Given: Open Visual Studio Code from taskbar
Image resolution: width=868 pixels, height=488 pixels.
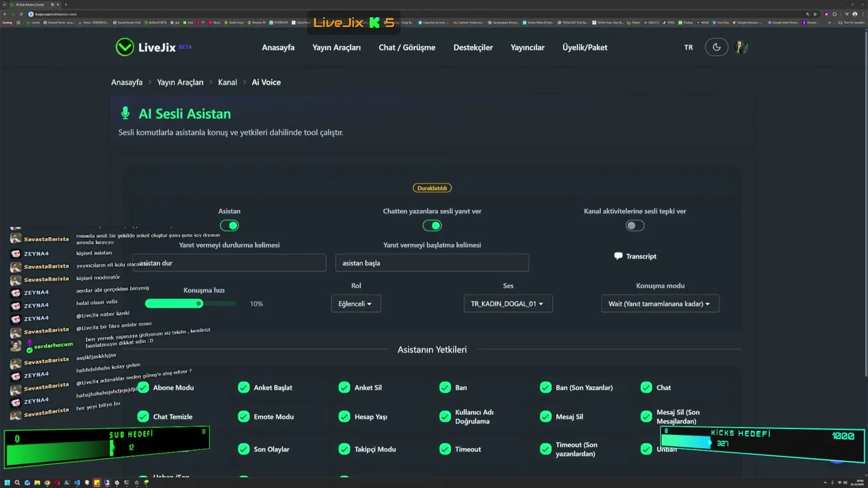Looking at the screenshot, I should (x=77, y=483).
